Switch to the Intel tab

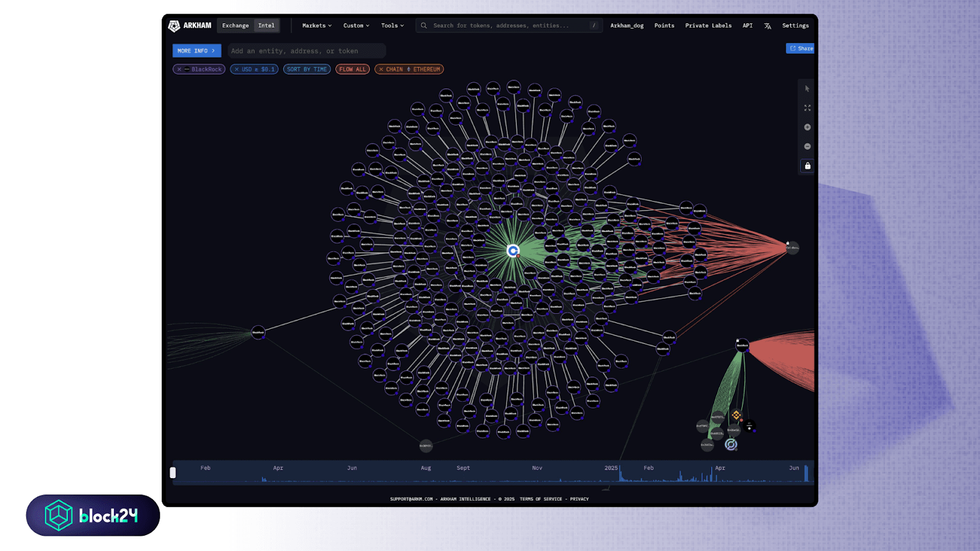point(266,26)
